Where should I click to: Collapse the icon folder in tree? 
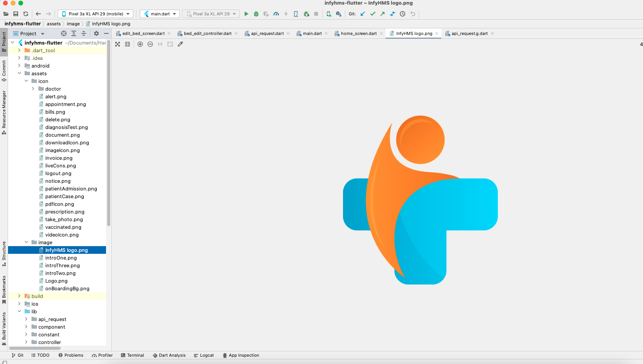point(27,81)
